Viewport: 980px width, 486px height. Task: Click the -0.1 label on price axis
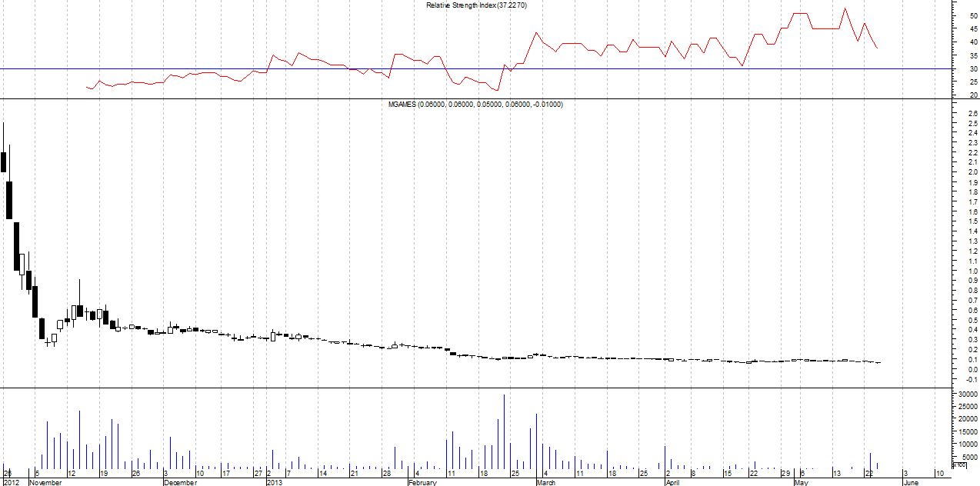tap(972, 379)
